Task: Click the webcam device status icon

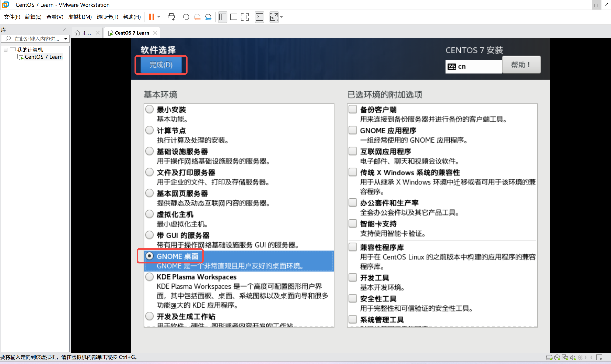Action: (581, 358)
